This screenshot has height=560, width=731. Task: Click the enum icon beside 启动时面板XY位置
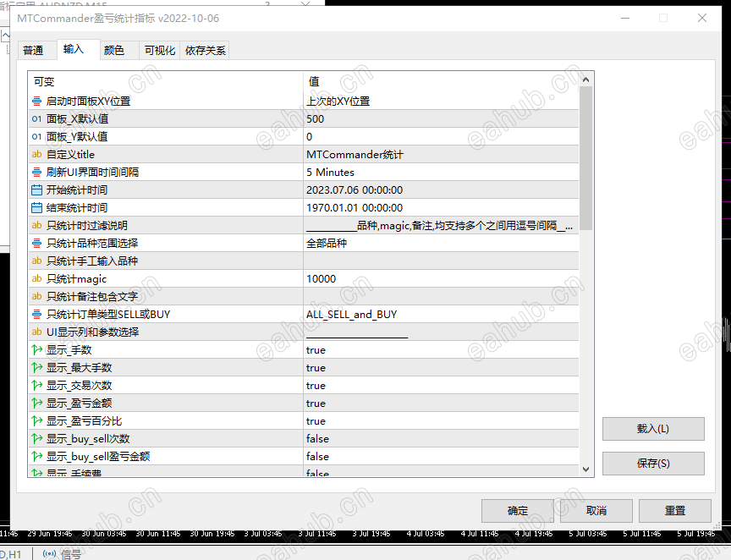pyautogui.click(x=37, y=101)
